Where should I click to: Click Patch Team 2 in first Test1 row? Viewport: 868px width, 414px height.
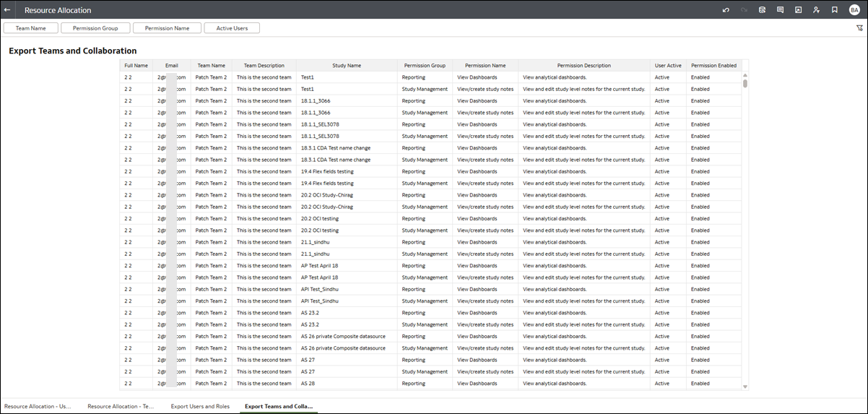(211, 77)
